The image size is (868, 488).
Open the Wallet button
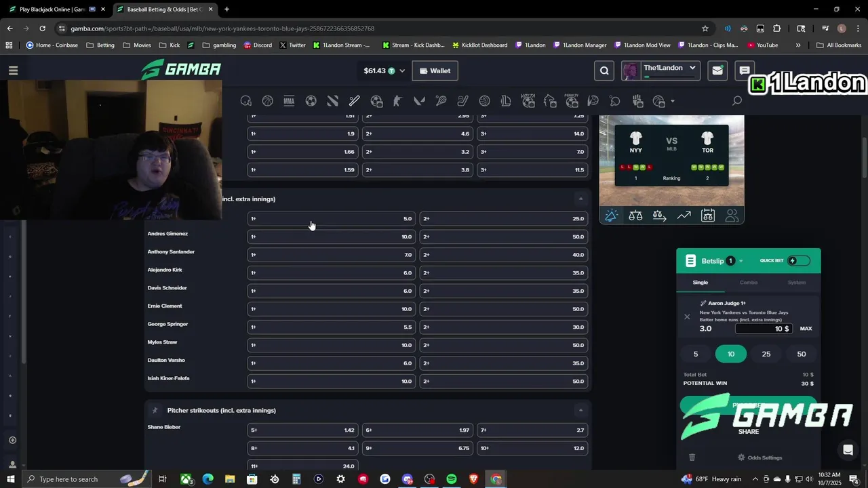[435, 70]
